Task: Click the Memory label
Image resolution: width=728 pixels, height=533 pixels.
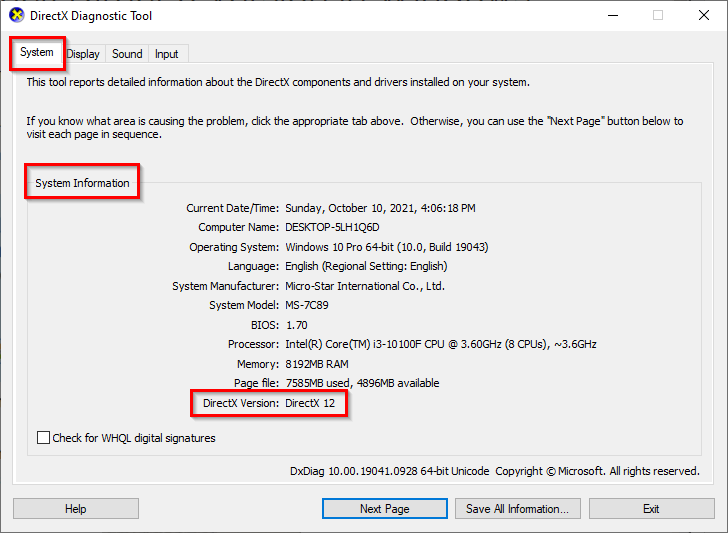Action: tap(258, 364)
